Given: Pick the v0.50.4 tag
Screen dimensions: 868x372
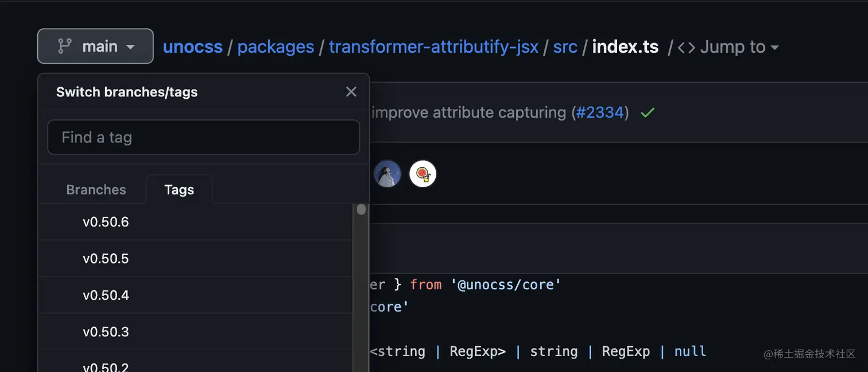Looking at the screenshot, I should click(106, 296).
